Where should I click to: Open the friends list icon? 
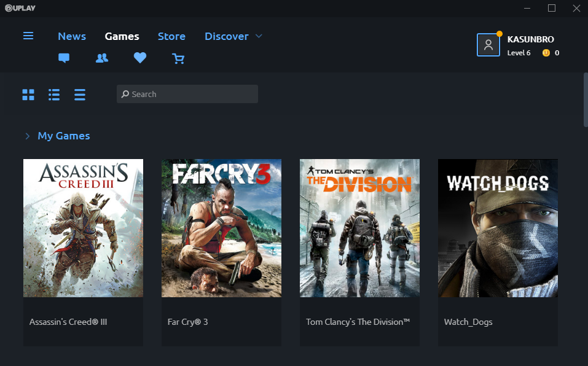point(102,58)
